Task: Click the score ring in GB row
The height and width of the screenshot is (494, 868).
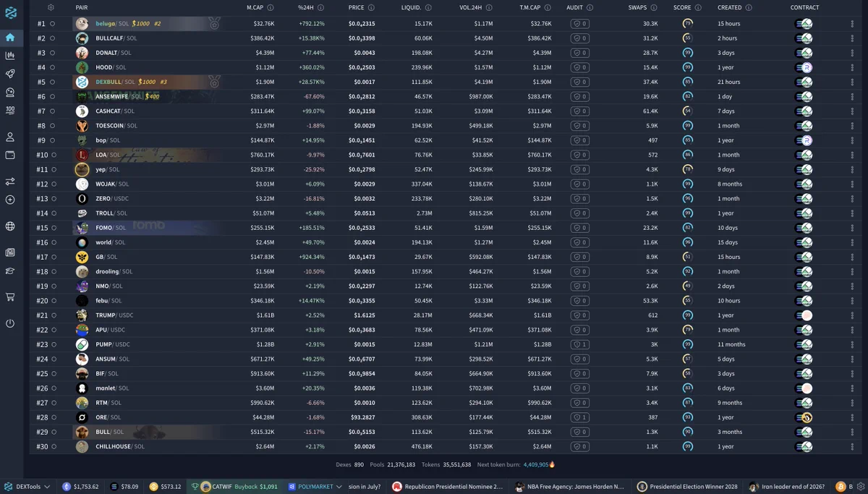Action: pos(687,257)
